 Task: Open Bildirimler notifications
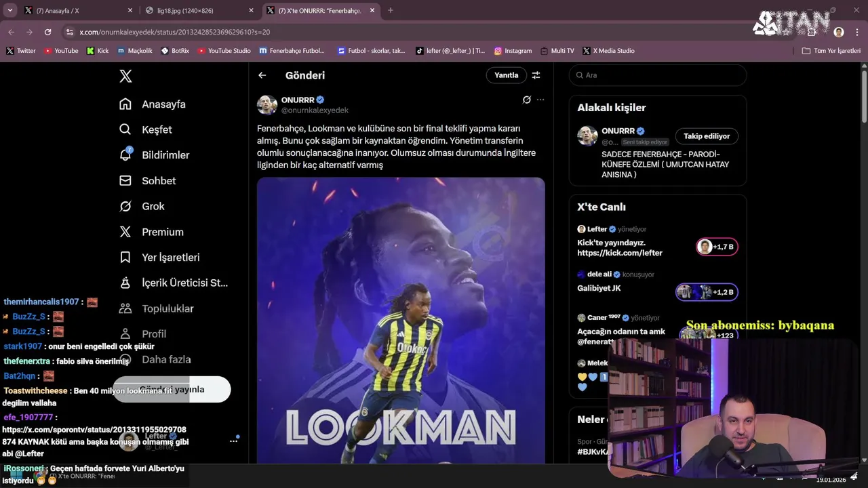(155, 155)
